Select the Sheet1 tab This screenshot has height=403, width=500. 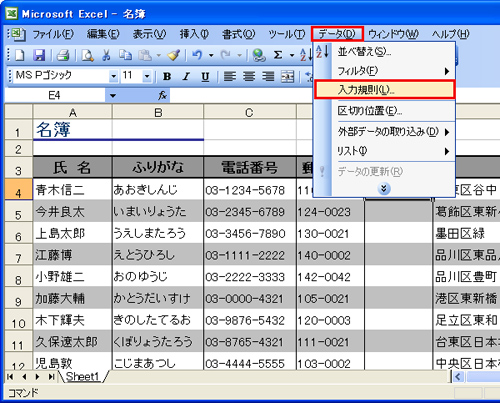(83, 377)
